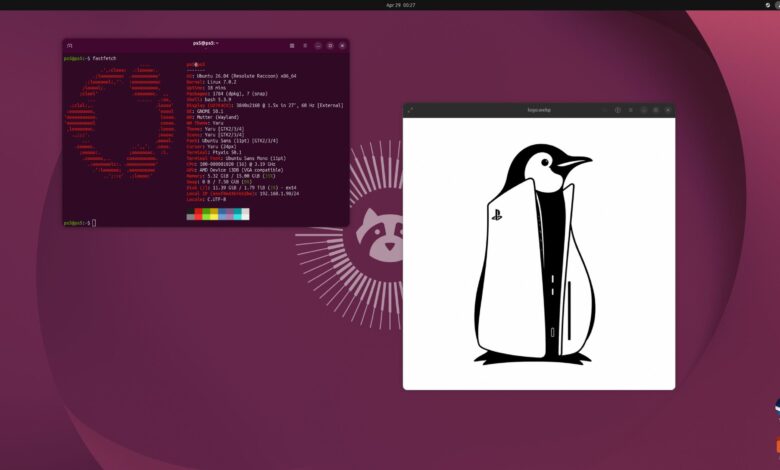Minimize the logo.webp image viewer window
Image resolution: width=780 pixels, height=470 pixels.
[x=644, y=110]
